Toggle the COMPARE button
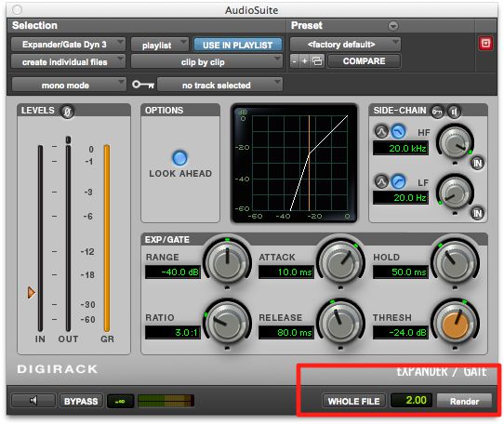Viewport: 504px width, 425px height. point(364,60)
